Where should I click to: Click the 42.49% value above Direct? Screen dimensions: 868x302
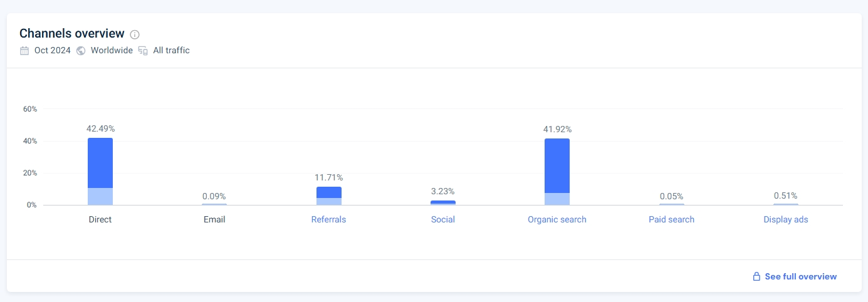click(x=100, y=128)
